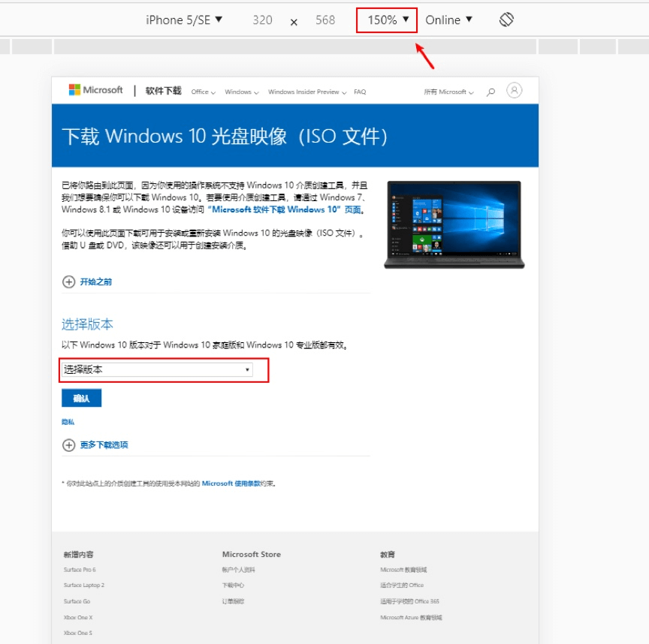This screenshot has width=649, height=644.
Task: Click the FAQ navigation item
Action: (x=360, y=91)
